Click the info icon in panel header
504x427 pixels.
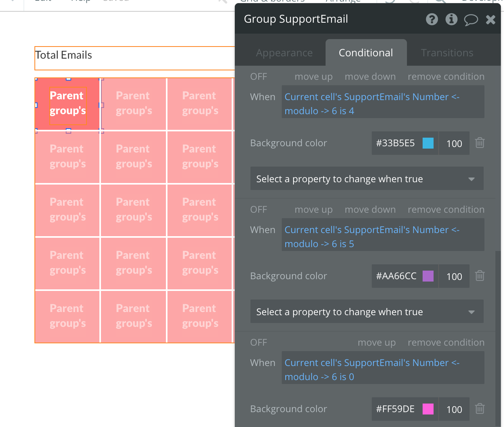pyautogui.click(x=452, y=19)
